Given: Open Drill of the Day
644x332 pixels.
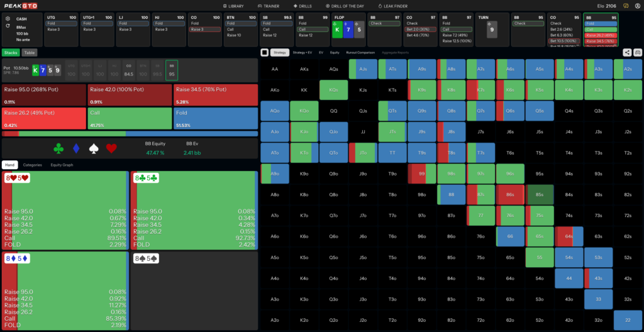Looking at the screenshot, I should point(345,6).
